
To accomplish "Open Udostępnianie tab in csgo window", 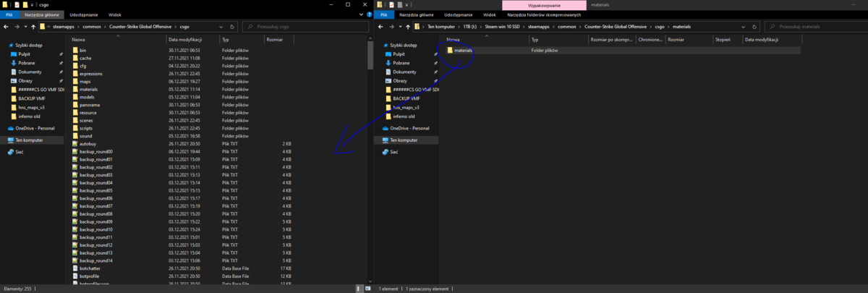I will pyautogui.click(x=84, y=14).
